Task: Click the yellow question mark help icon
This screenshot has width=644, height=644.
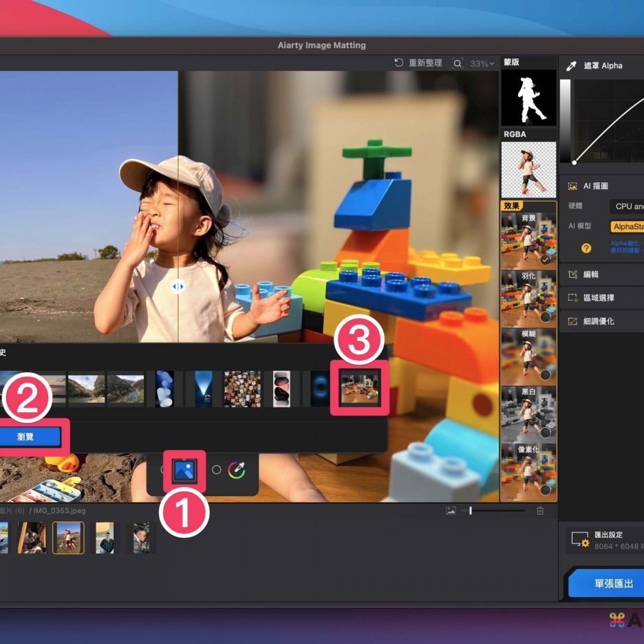Action: (586, 248)
